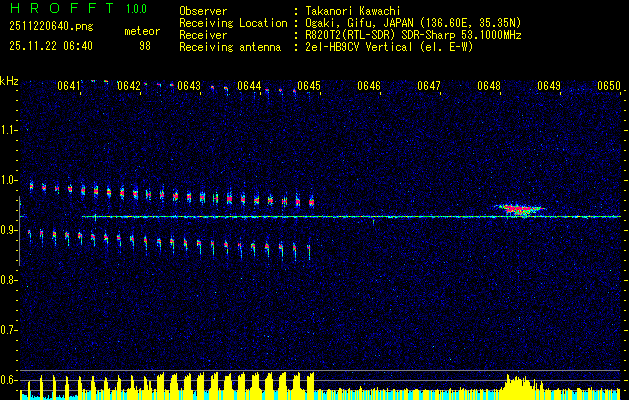This screenshot has height=400, width=629.
Task: Click the Receiving Location field label
Action: coord(233,23)
